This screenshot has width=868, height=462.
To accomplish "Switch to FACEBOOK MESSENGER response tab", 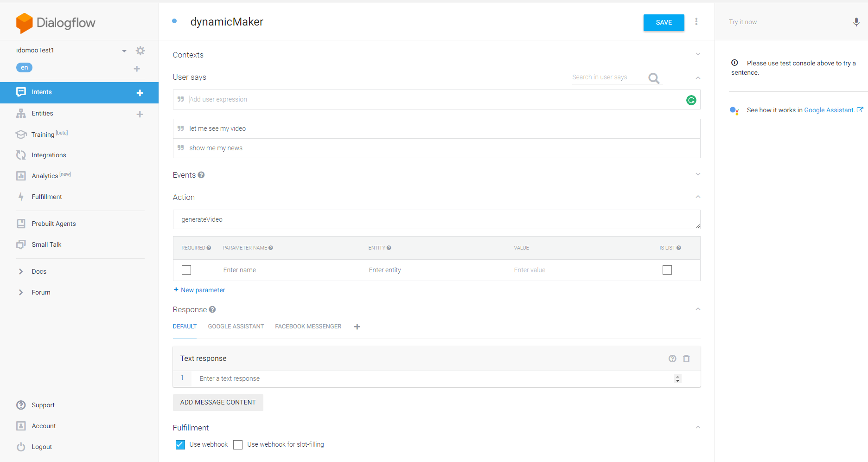I will click(308, 327).
